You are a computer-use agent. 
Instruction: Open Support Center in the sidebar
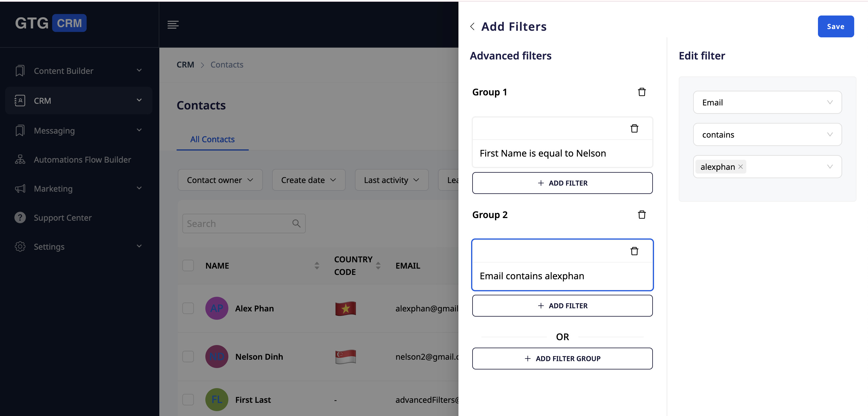pyautogui.click(x=79, y=217)
